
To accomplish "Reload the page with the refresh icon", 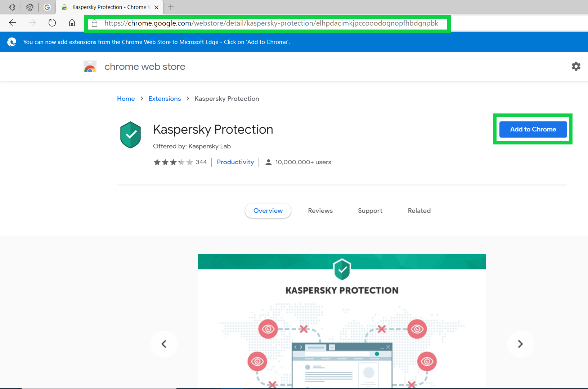I will click(x=52, y=23).
